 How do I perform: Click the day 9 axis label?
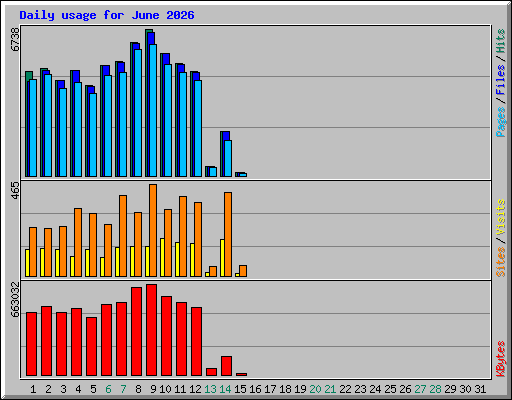153,389
